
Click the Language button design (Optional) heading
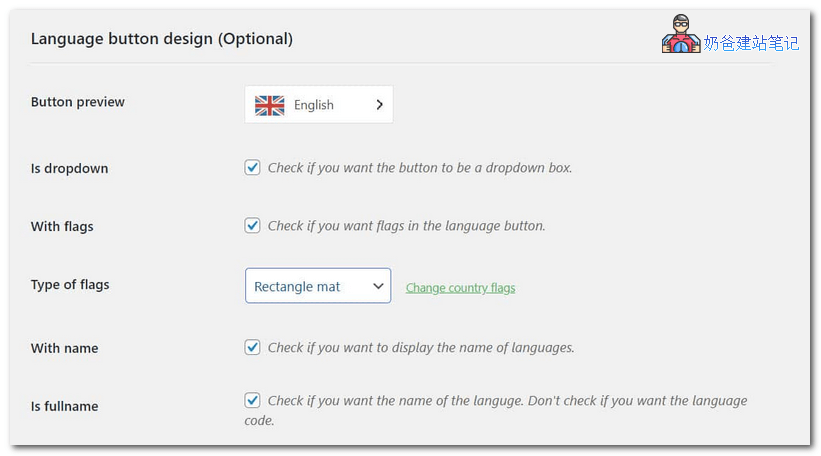(x=162, y=39)
